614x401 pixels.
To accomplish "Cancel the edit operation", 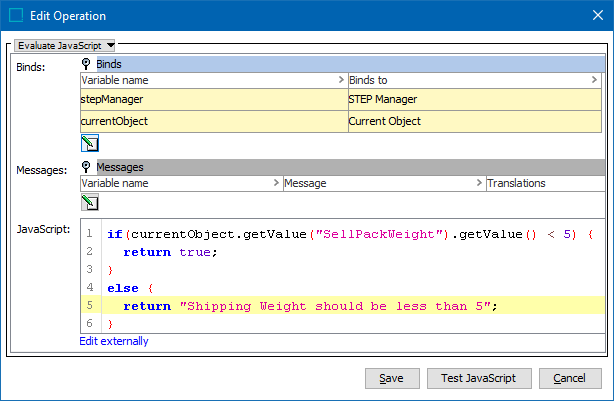I will [x=570, y=378].
